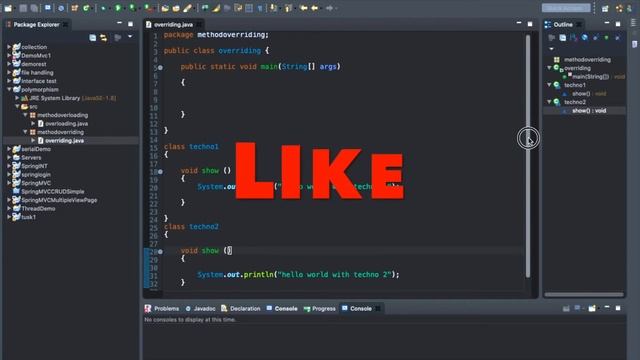Select show() under techno2 in Outline
Viewport: 640px width, 360px height.
click(589, 111)
